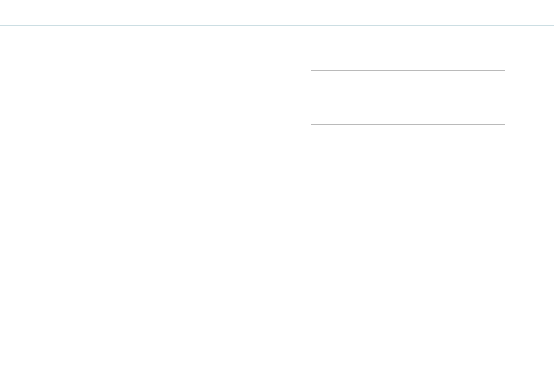Viewport: 555px width, 392px height.
Task: Click the pixelated strip along the bottom edge
Action: pos(278,391)
